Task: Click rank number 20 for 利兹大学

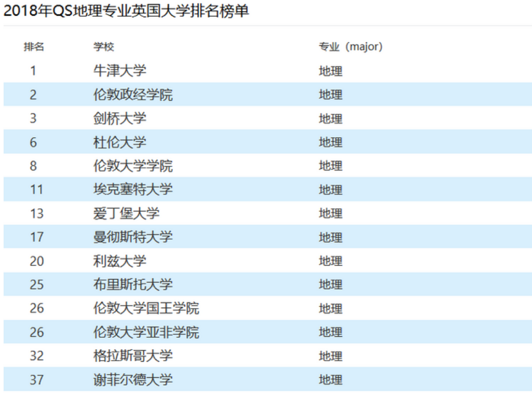Action: [x=37, y=261]
